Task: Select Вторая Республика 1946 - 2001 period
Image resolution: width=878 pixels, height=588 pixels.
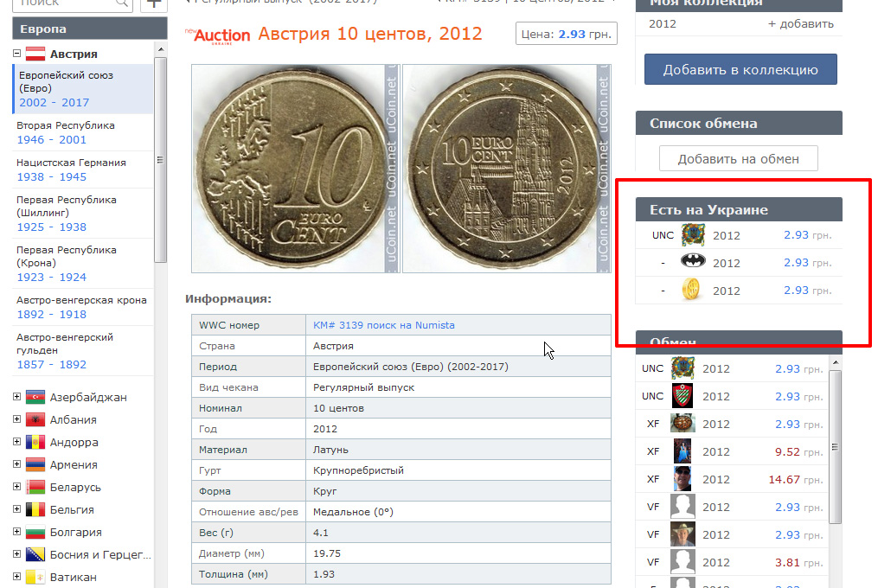Action: (x=66, y=132)
